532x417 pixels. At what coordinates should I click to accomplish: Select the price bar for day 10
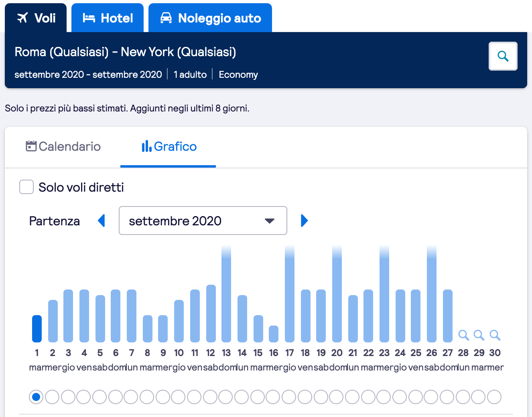click(179, 321)
